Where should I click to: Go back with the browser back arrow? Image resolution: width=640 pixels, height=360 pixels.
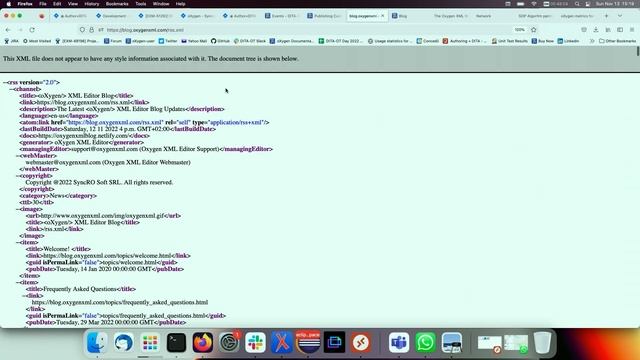coord(8,30)
